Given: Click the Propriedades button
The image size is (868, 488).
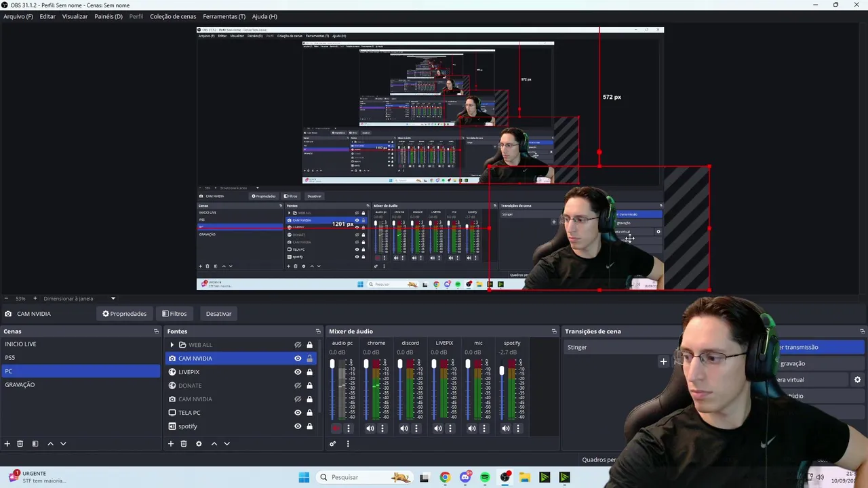Looking at the screenshot, I should 125,314.
